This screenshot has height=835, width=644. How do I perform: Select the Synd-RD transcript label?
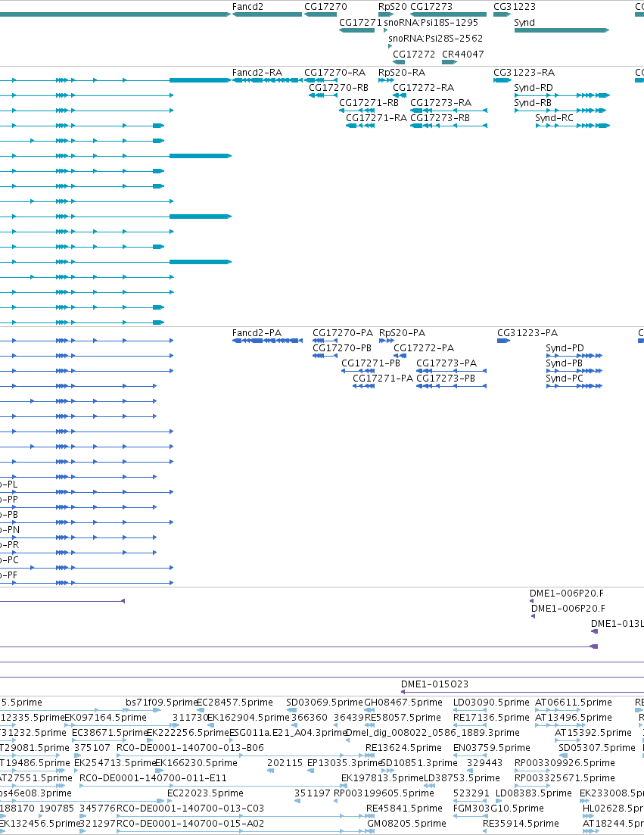click(x=534, y=87)
